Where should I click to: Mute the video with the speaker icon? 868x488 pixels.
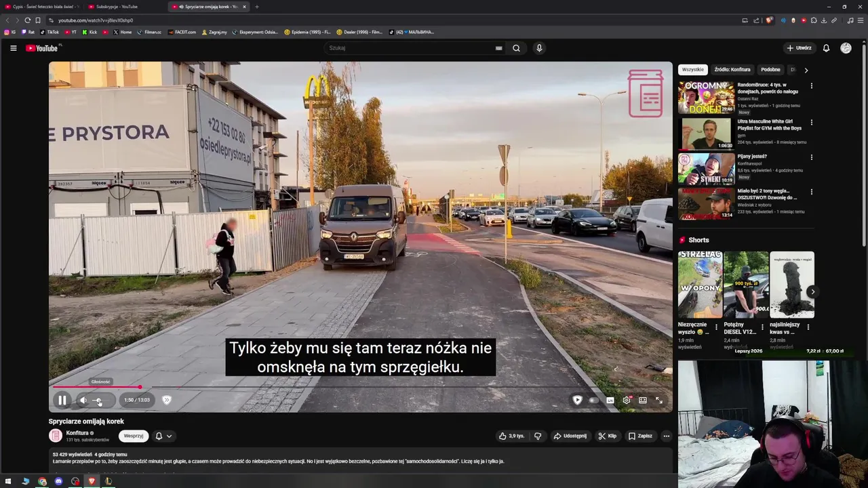point(83,400)
